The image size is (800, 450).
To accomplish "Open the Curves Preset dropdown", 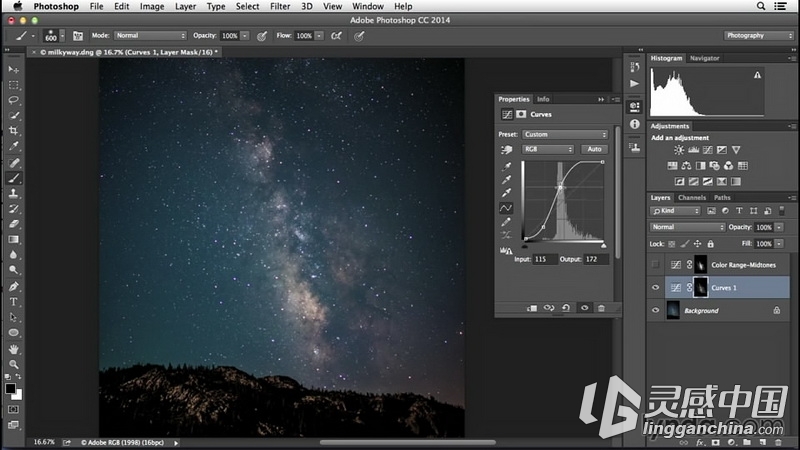I will click(x=565, y=134).
